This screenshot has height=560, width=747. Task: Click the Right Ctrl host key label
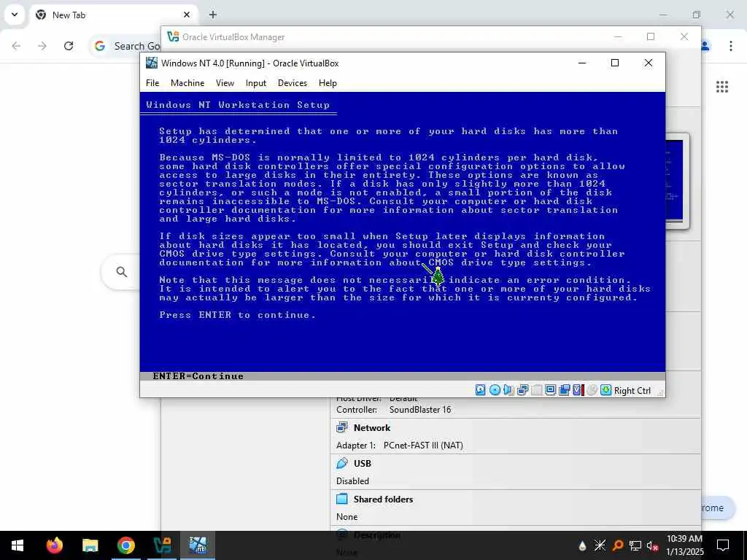pyautogui.click(x=632, y=391)
